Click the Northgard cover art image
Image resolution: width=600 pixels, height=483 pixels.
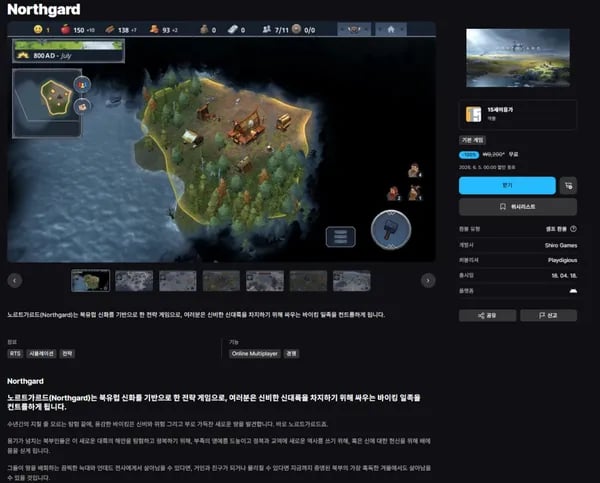coord(518,58)
